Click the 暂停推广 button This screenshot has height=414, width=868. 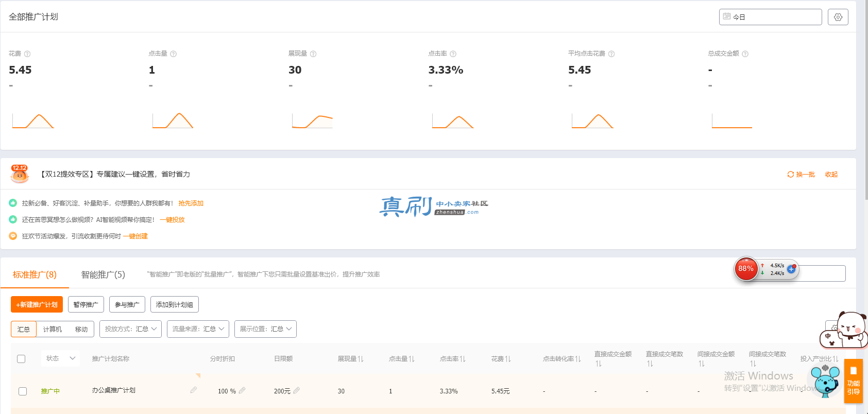click(x=86, y=305)
